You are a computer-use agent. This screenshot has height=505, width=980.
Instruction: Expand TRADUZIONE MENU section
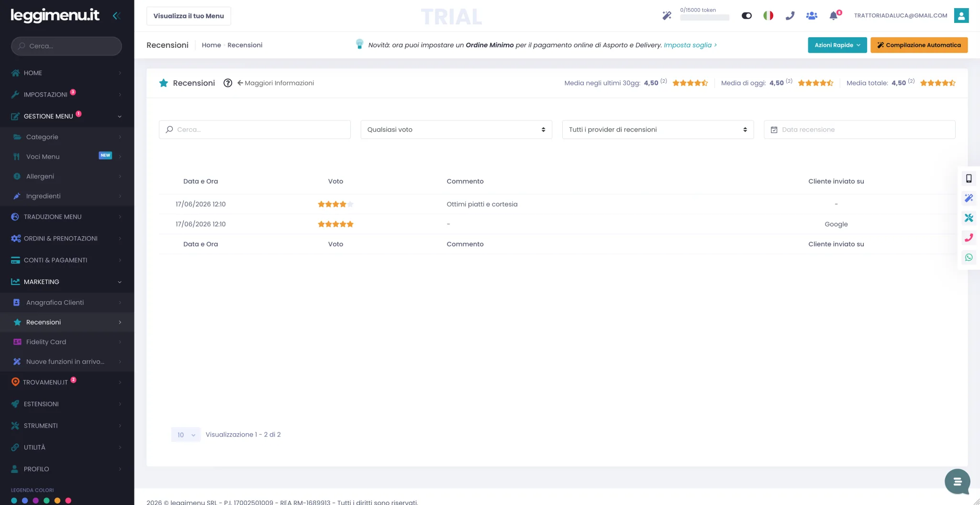click(67, 217)
